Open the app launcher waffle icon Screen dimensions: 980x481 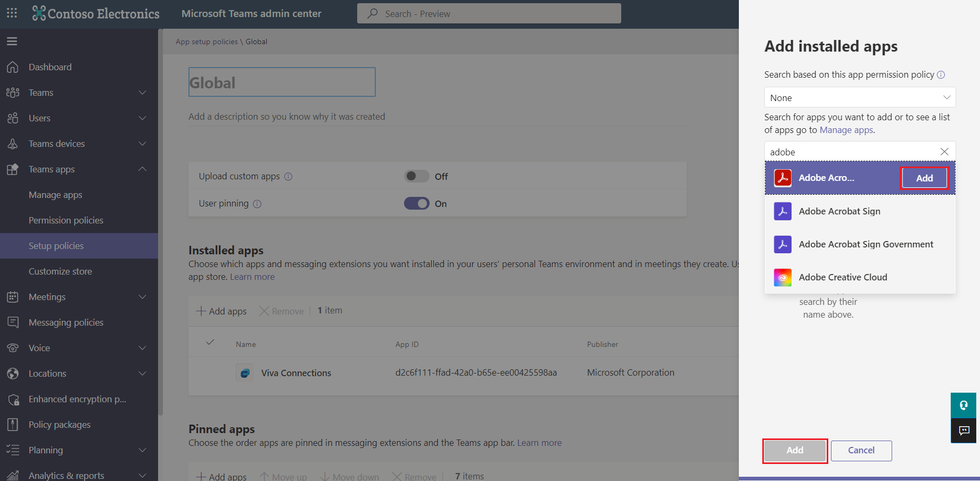(x=12, y=13)
